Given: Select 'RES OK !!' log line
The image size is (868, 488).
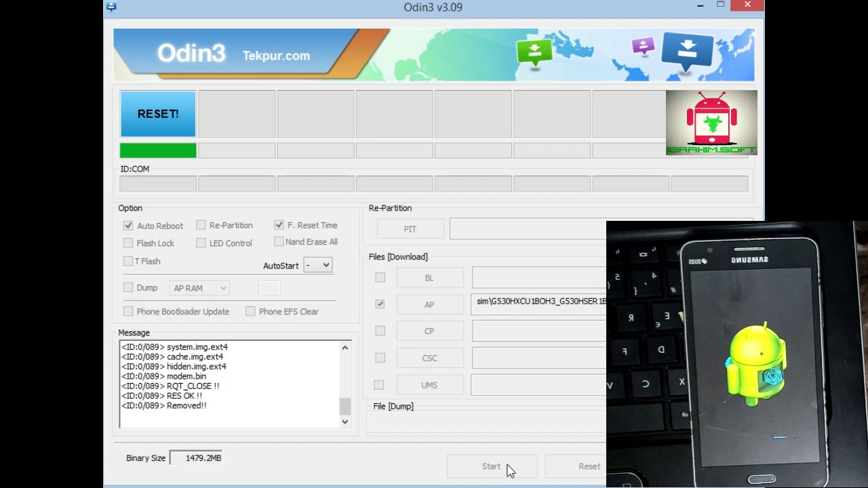Looking at the screenshot, I should coord(161,396).
